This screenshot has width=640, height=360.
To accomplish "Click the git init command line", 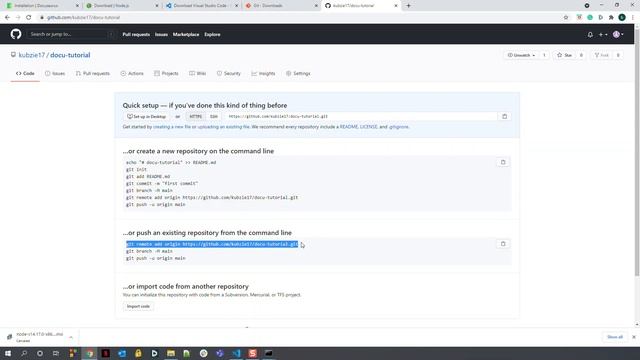I will point(136,169).
